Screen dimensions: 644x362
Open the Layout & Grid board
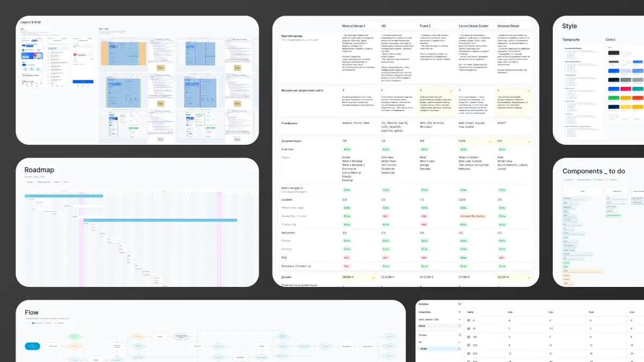click(x=138, y=80)
